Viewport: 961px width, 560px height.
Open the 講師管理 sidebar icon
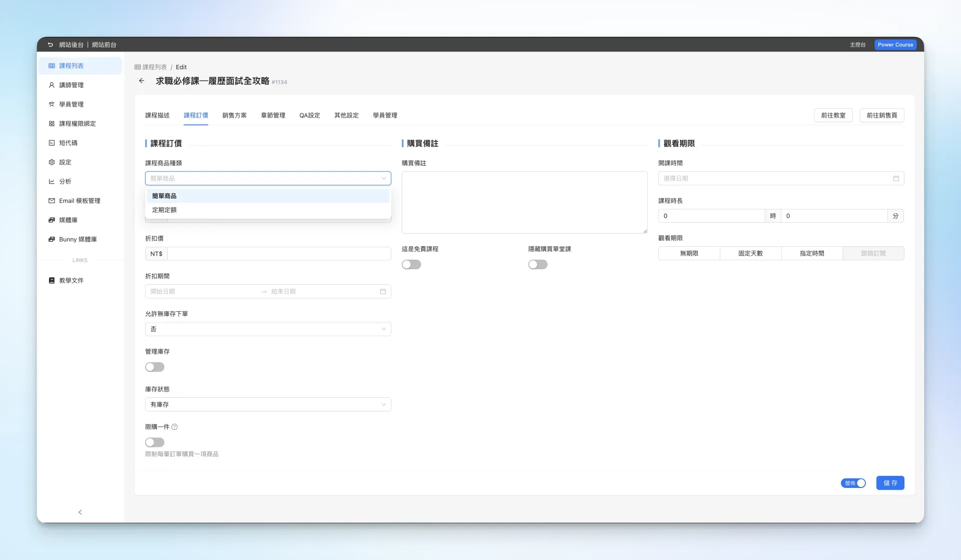[52, 85]
